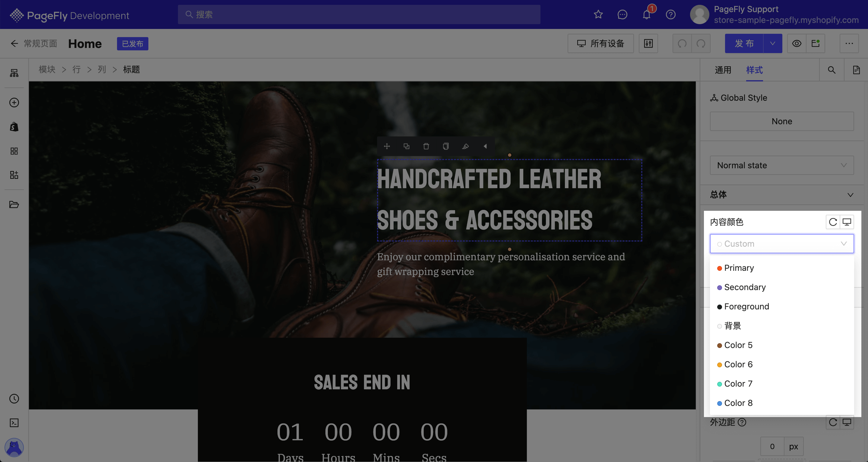Collapse the 总体 section

click(850, 195)
